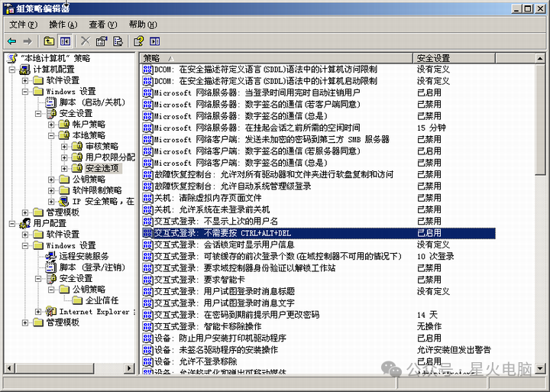Click the policy list scroll up arrow
This screenshot has height=392, width=550.
(540, 58)
